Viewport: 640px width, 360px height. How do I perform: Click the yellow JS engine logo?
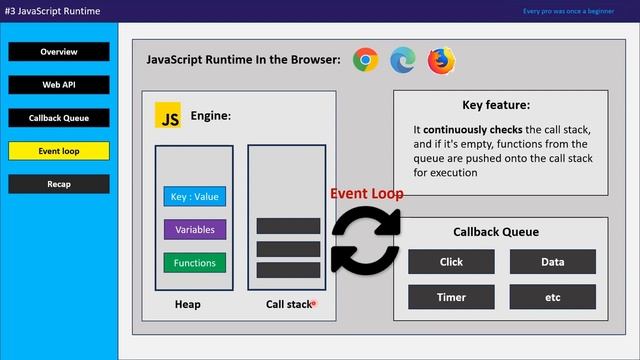168,115
